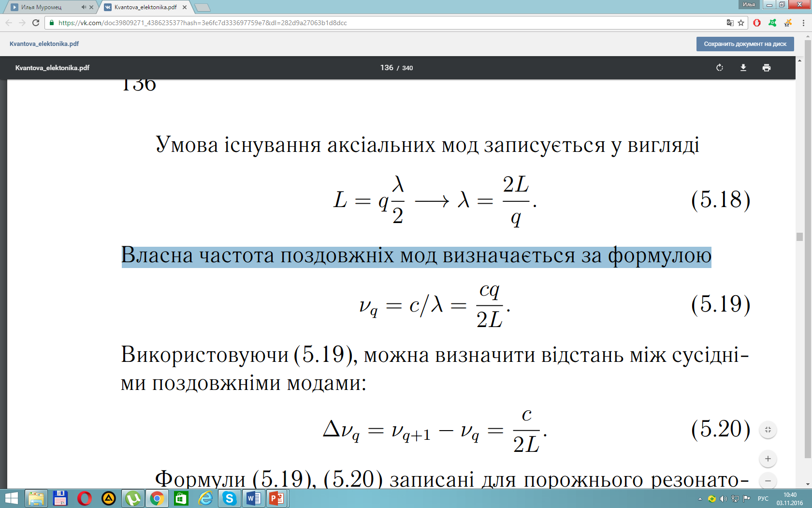Bookmark this page with the star icon
The height and width of the screenshot is (508, 812).
(741, 23)
